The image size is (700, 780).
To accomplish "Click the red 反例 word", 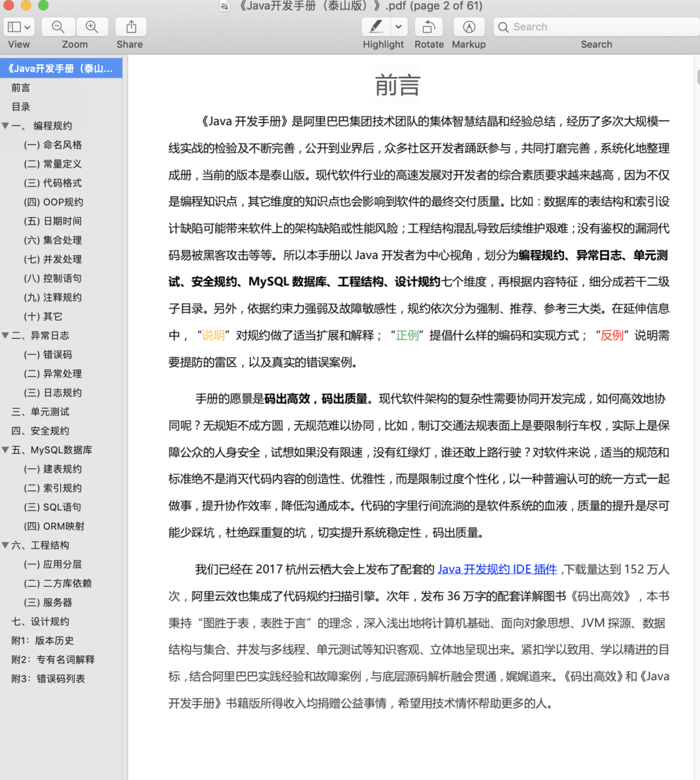I will 612,336.
